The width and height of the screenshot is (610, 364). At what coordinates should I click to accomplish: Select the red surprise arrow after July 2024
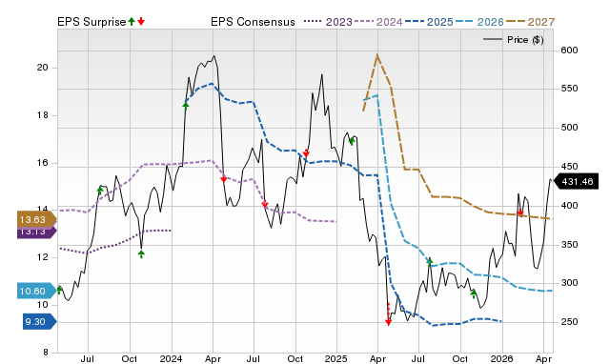(x=265, y=204)
